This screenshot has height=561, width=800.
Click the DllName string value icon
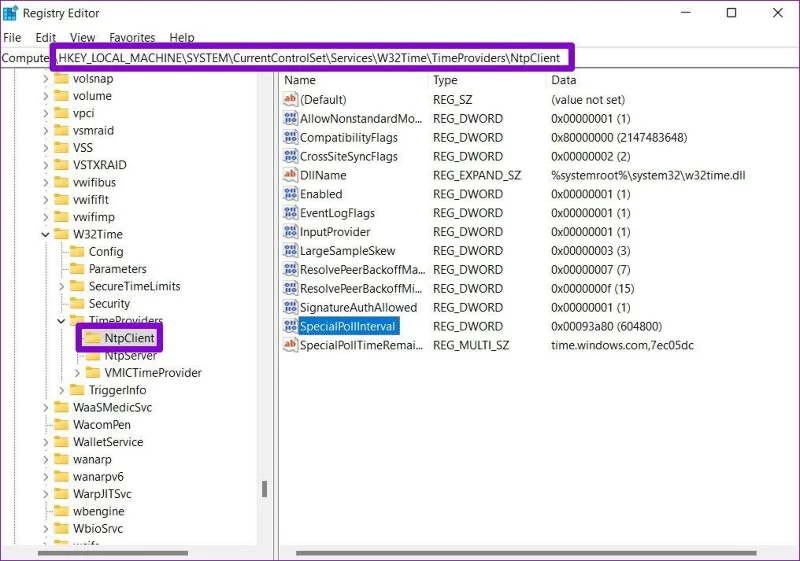(290, 175)
